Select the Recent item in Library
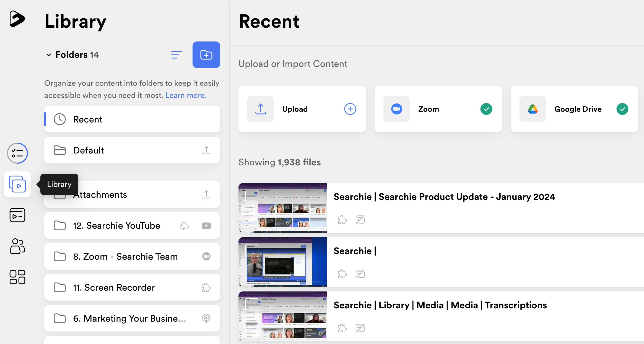 tap(132, 119)
